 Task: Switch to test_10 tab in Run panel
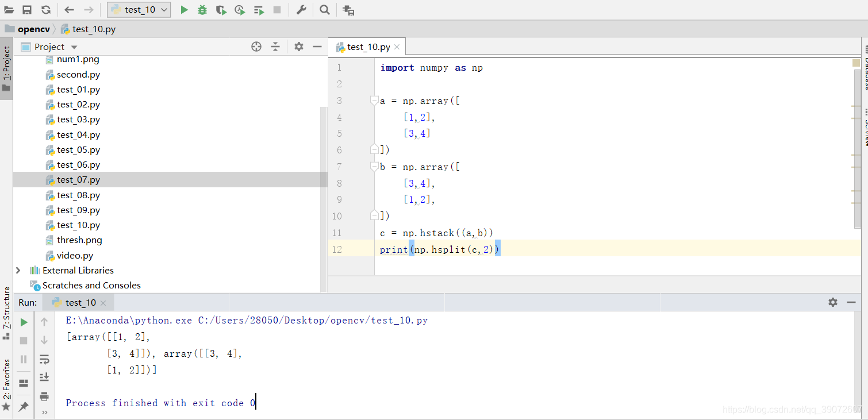pos(79,303)
